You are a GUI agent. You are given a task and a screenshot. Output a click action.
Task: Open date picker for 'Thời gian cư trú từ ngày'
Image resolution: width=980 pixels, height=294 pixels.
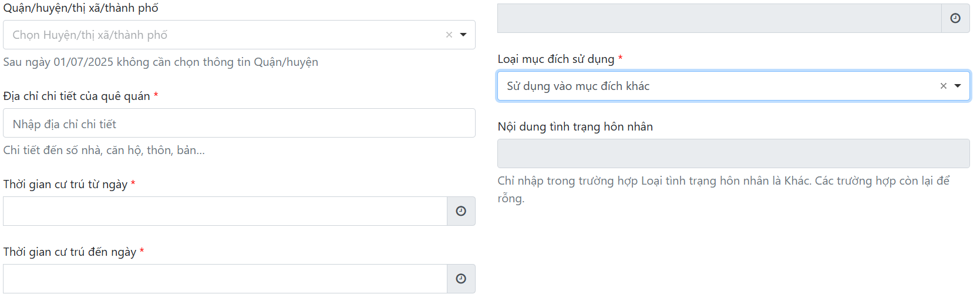(461, 211)
